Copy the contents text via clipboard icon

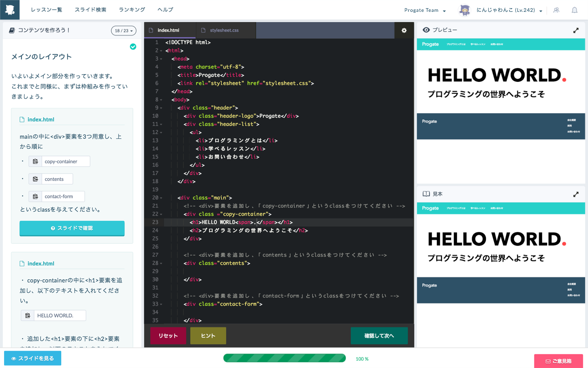36,179
